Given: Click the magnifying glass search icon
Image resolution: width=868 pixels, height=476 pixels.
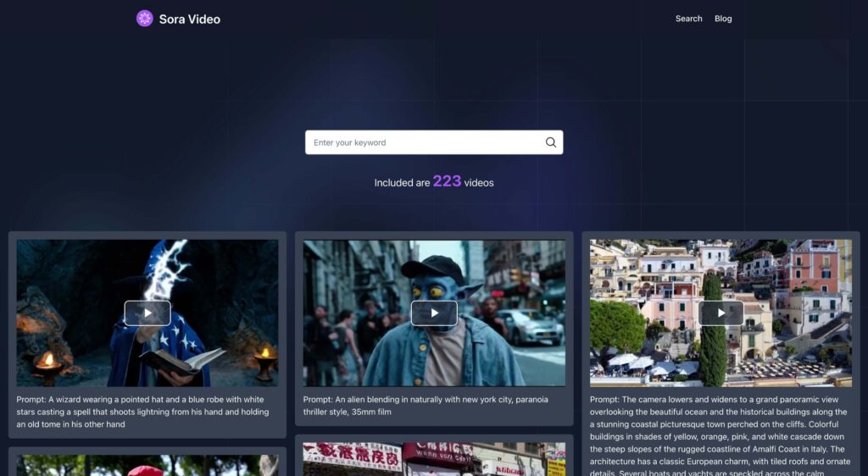Looking at the screenshot, I should coord(551,142).
